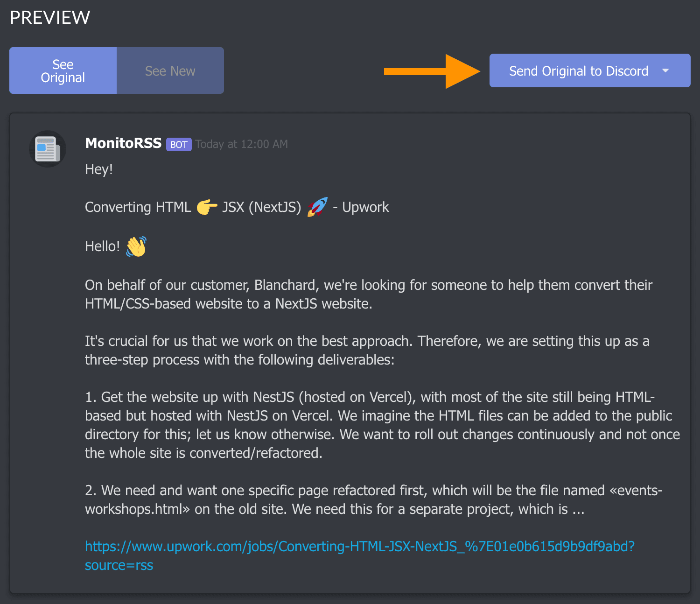Click step 2 about events-workshops.html

click(x=373, y=500)
